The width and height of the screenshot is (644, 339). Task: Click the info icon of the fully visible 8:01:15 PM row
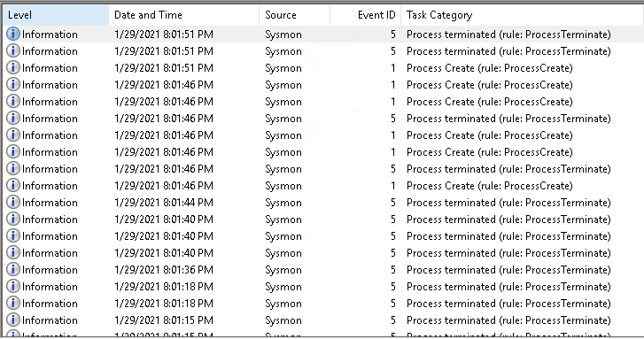coord(13,320)
